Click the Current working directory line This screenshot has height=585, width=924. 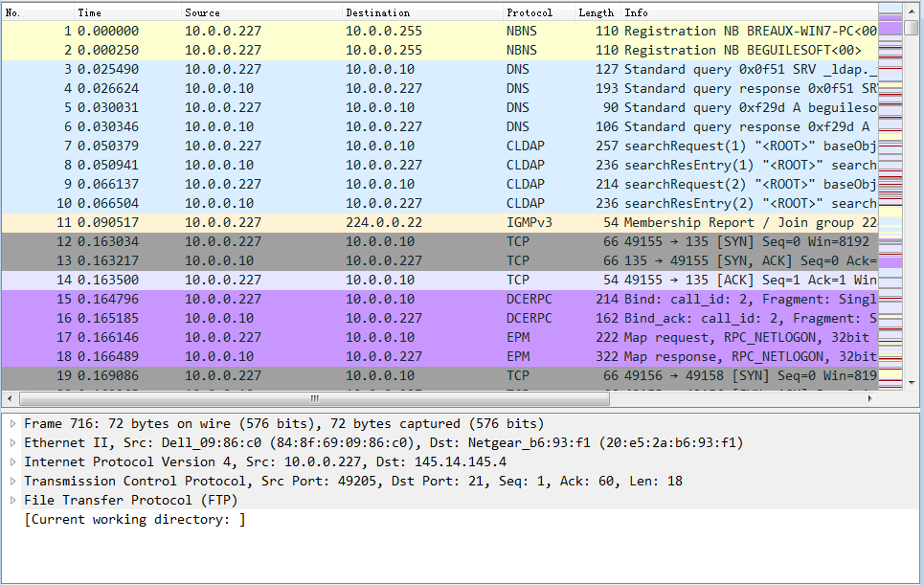coord(135,520)
